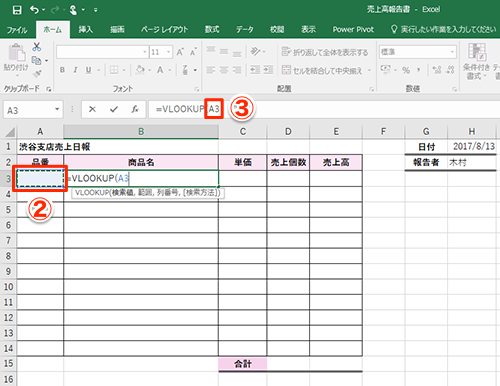Open the fill color bucket picker
The image size is (500, 386).
(x=140, y=70)
